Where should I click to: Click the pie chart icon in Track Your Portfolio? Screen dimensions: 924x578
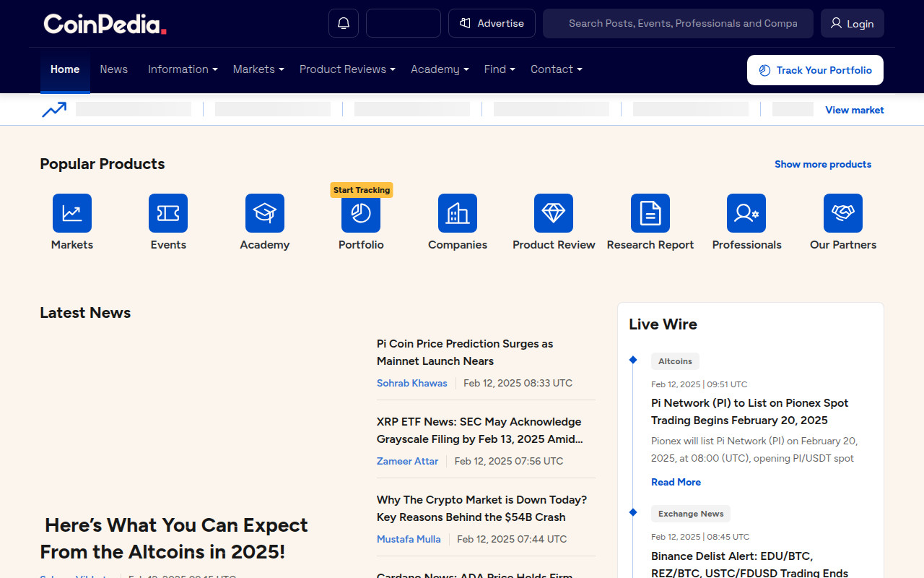pos(764,70)
